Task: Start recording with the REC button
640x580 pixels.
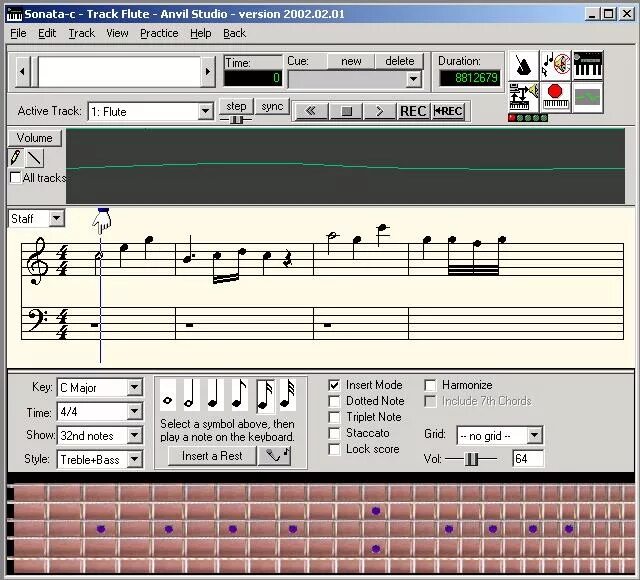Action: [x=413, y=111]
